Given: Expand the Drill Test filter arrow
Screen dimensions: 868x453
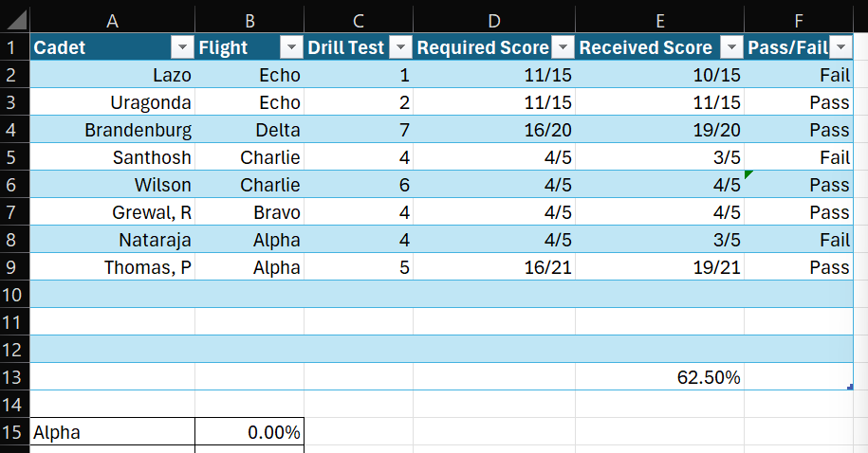Looking at the screenshot, I should click(x=400, y=47).
